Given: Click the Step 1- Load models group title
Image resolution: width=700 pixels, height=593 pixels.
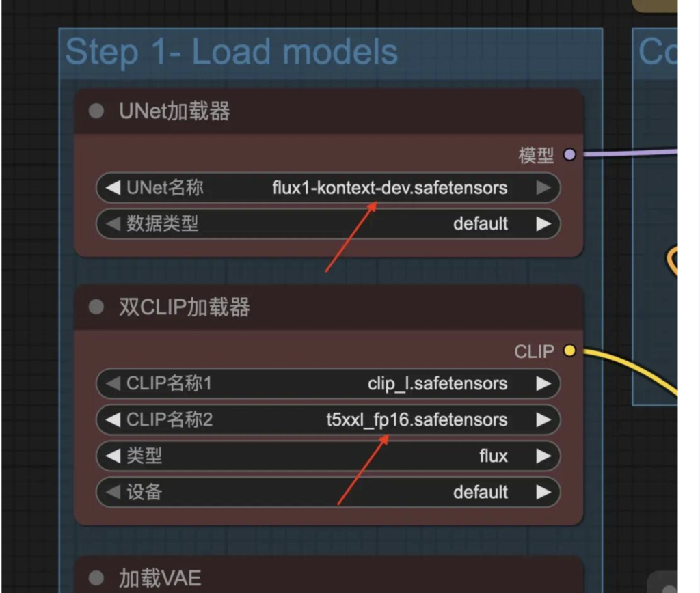Looking at the screenshot, I should pos(231,53).
